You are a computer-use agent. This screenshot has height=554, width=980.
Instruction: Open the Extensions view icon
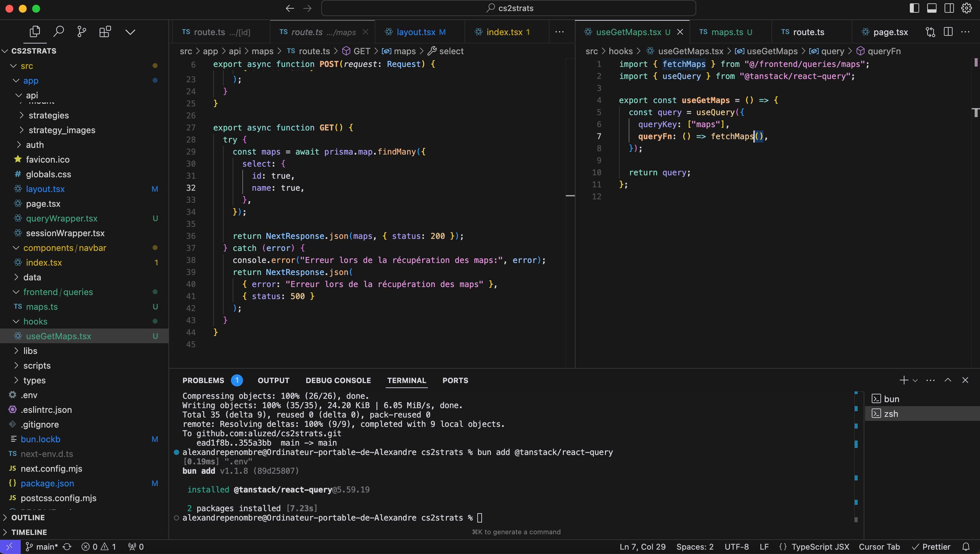click(x=105, y=32)
